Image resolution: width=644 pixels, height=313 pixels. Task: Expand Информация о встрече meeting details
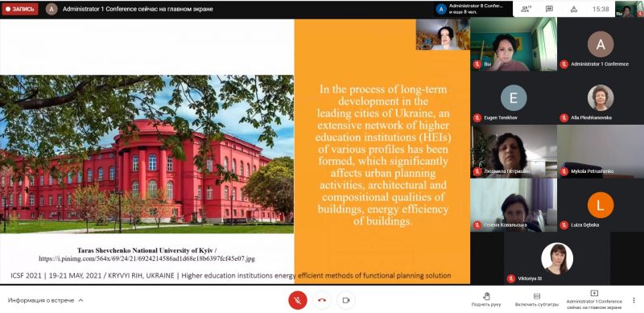pyautogui.click(x=46, y=300)
